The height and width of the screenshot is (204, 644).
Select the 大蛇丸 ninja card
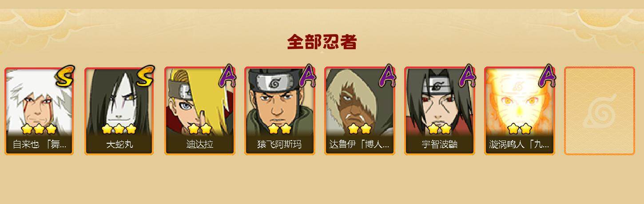tap(119, 111)
